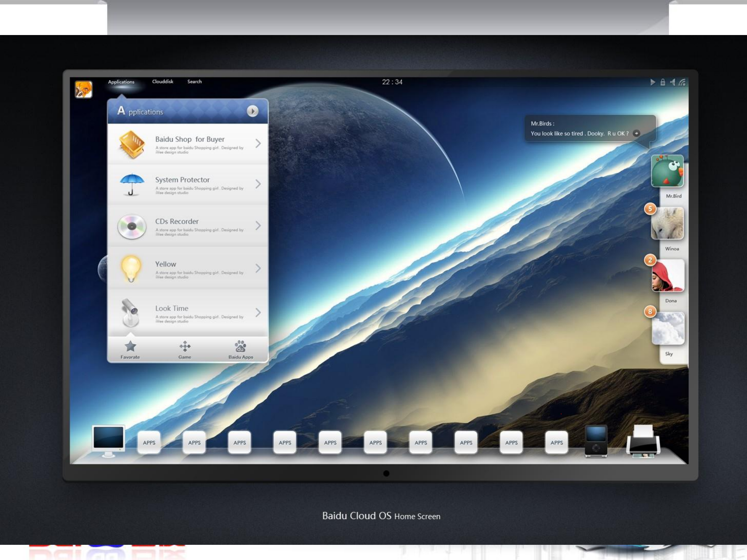Click the Search menu item

pyautogui.click(x=194, y=82)
